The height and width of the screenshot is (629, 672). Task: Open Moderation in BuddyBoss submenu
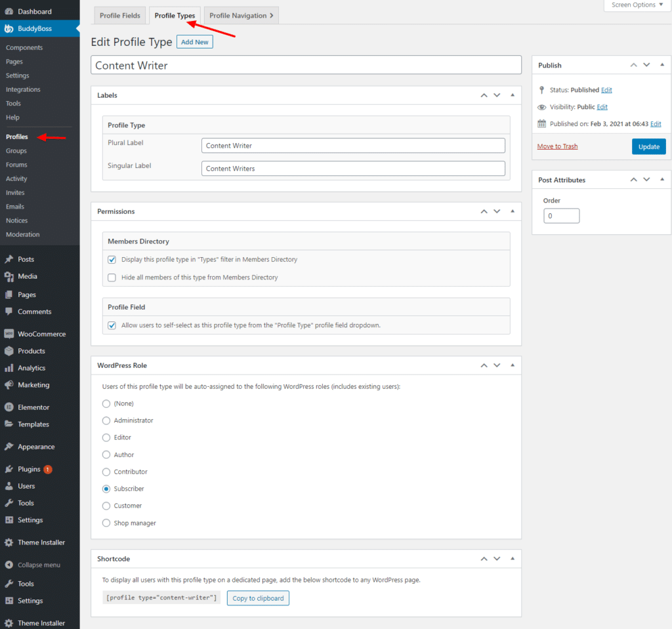pyautogui.click(x=23, y=234)
